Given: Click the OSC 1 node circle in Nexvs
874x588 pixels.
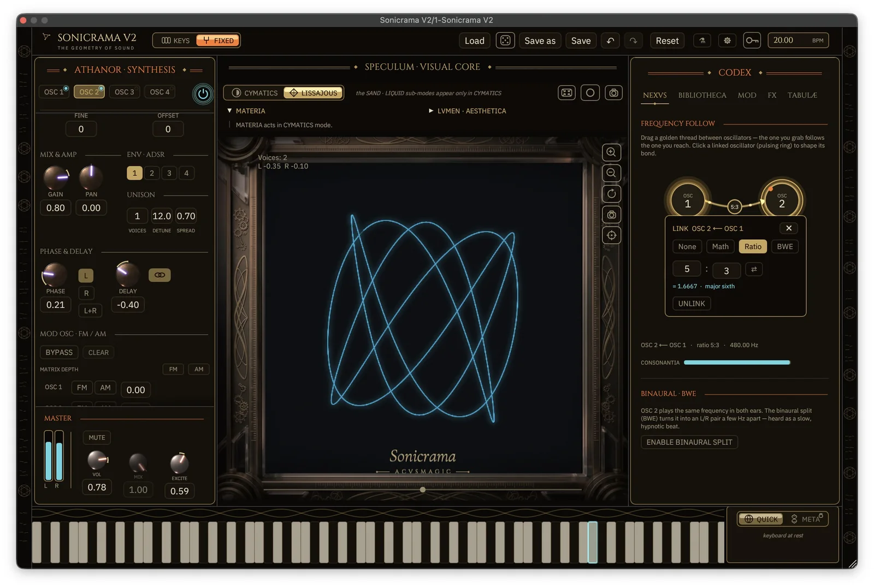Looking at the screenshot, I should (x=688, y=200).
